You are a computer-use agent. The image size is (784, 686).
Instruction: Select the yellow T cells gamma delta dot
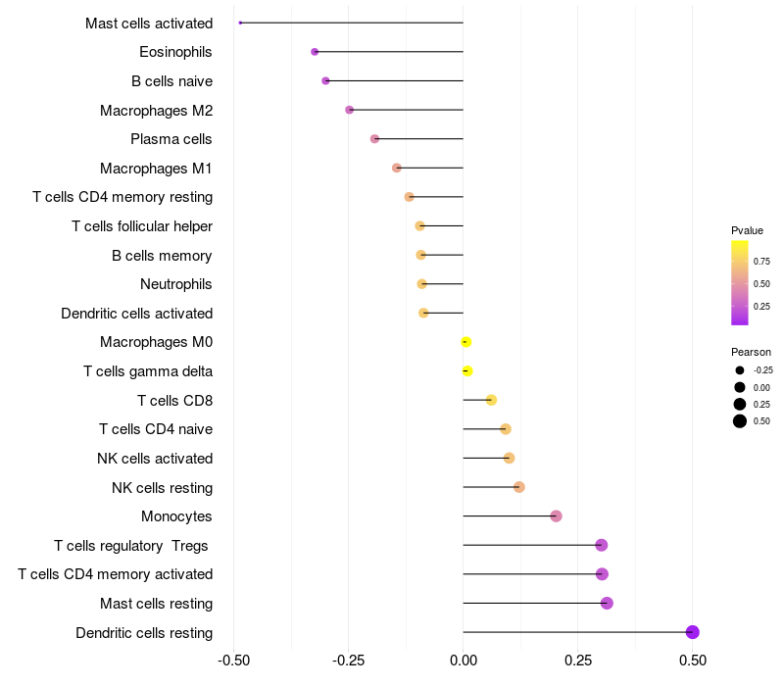pyautogui.click(x=467, y=371)
